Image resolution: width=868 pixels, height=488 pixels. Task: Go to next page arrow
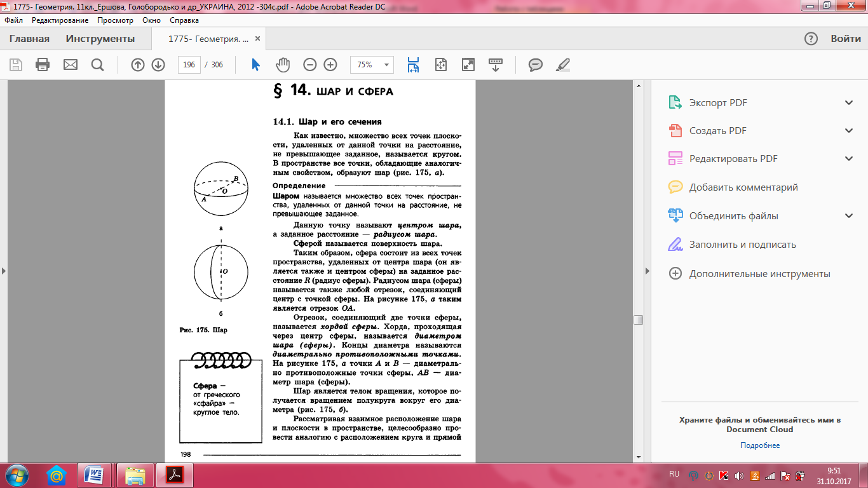(x=158, y=65)
